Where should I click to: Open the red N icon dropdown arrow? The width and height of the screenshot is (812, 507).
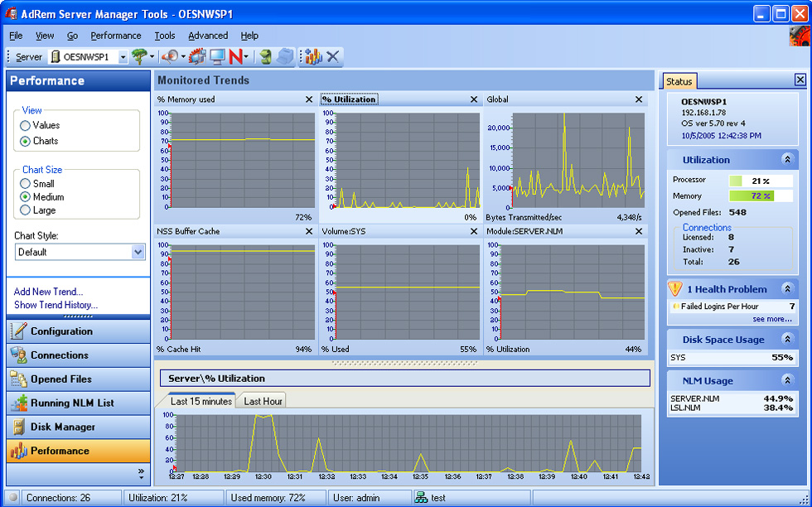pos(246,56)
